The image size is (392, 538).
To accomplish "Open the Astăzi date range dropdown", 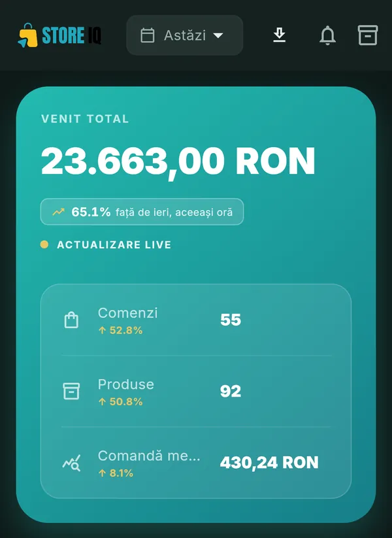I will [185, 35].
